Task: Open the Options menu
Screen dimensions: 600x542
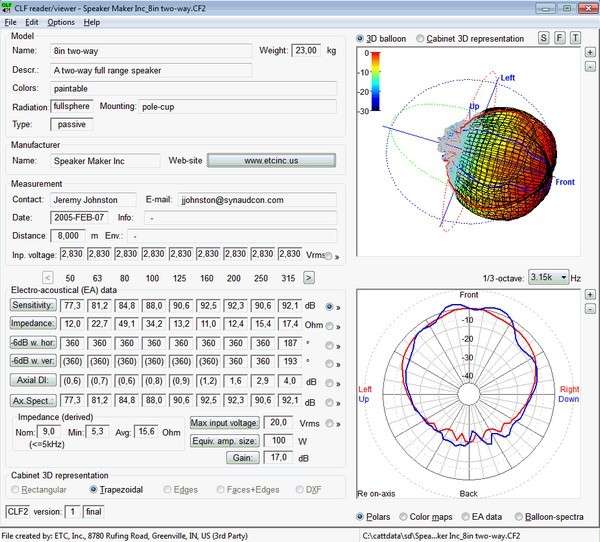Action: click(60, 21)
